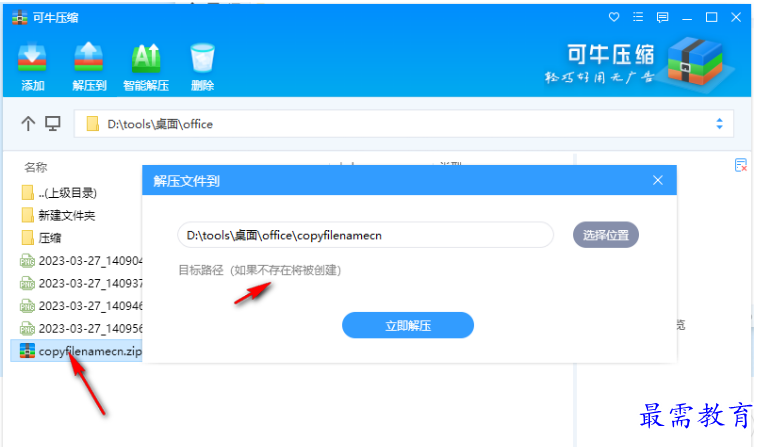Go up one directory with the arrow icon
761x447 pixels.
pyautogui.click(x=28, y=124)
